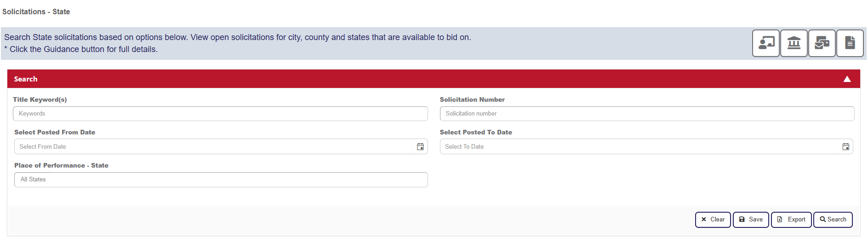Open the Place of Performance state dropdown
Image resolution: width=868 pixels, height=238 pixels.
[221, 180]
